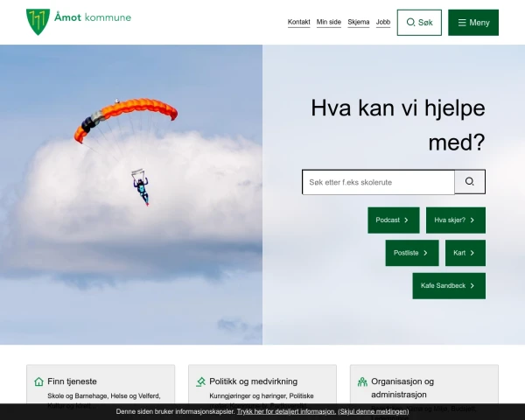
Task: Click the house icon beside Finn tjeneste
Action: point(38,381)
